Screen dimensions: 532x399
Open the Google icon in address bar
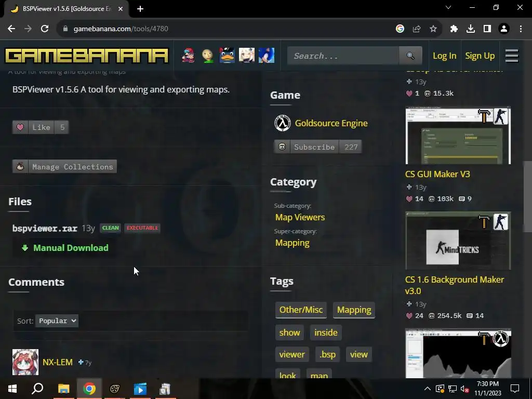tap(400, 29)
